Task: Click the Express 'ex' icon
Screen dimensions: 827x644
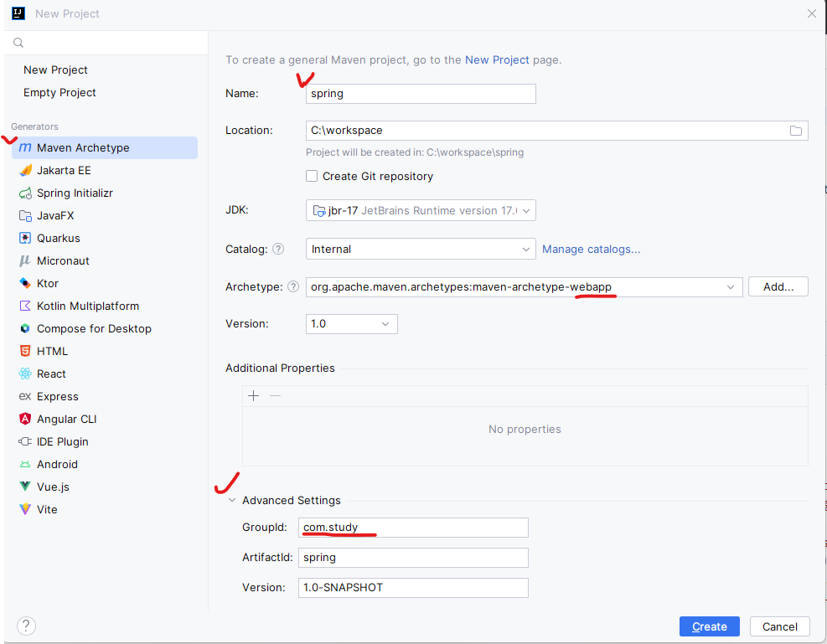Action: [25, 396]
